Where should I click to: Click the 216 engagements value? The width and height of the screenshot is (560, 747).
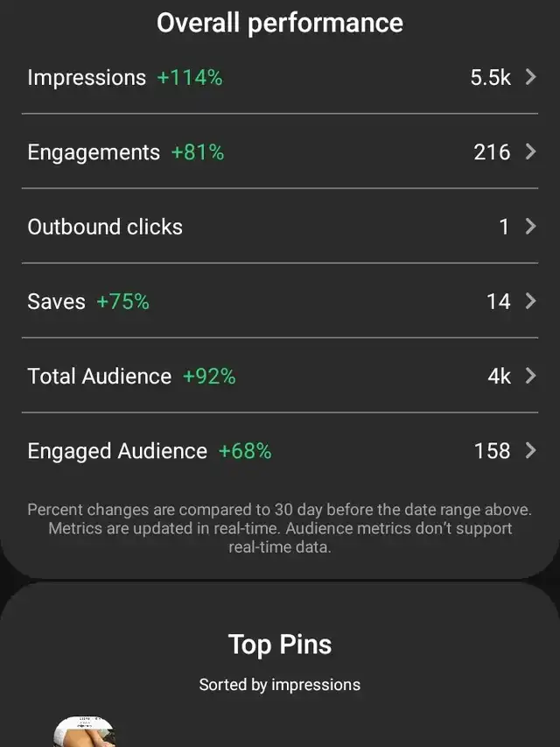(492, 152)
